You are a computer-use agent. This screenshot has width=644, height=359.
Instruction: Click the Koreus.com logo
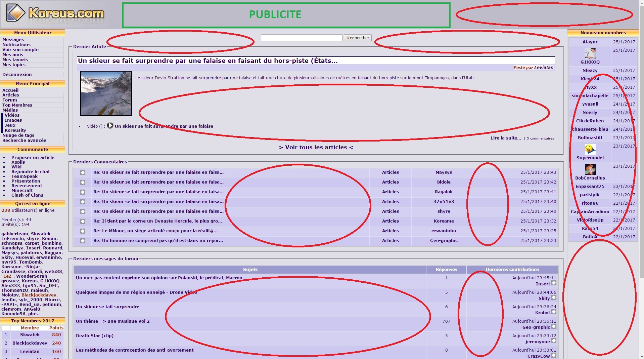pyautogui.click(x=55, y=13)
